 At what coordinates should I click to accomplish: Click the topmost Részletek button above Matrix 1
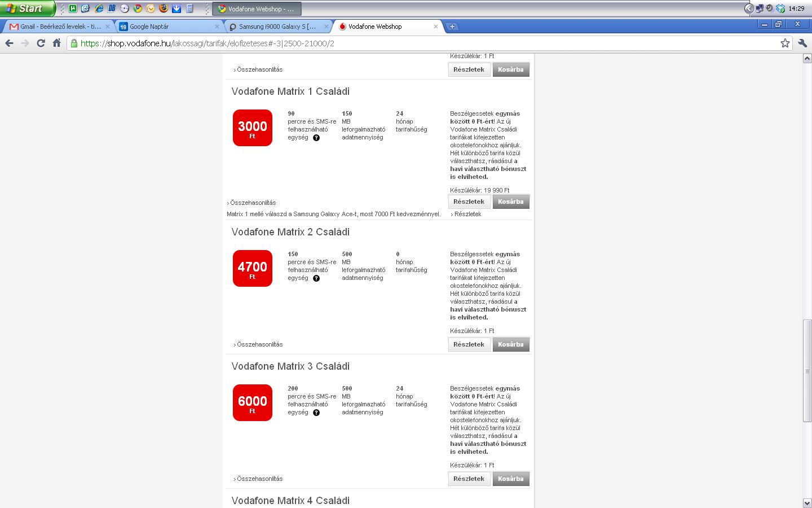tap(469, 69)
